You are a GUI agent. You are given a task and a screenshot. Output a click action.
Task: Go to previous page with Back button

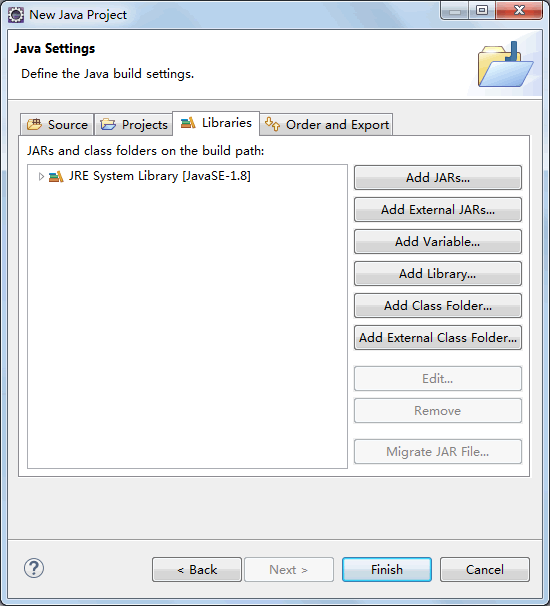click(x=197, y=569)
